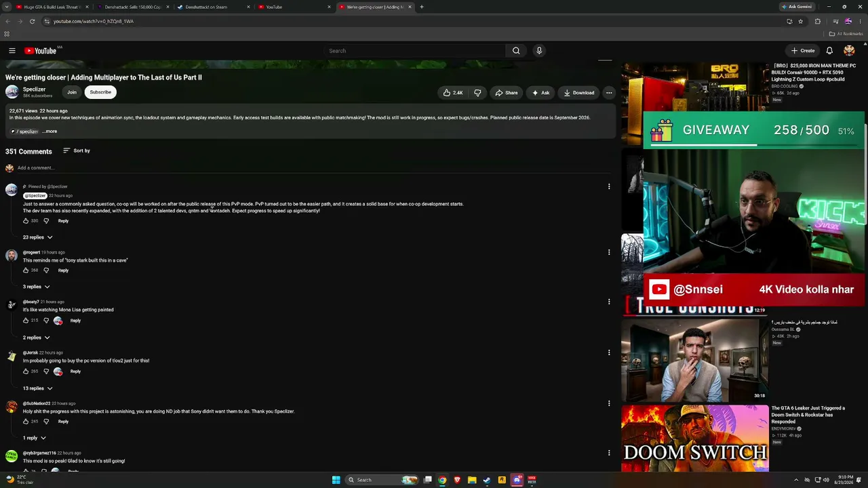The image size is (868, 488).
Task: Open the 30:18 museum skull video thumbnail
Action: [x=695, y=360]
